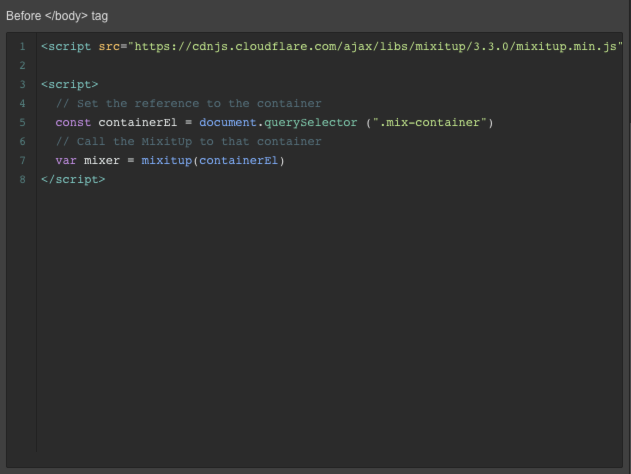
Task: Click the ".mix-container" string
Action: click(430, 123)
